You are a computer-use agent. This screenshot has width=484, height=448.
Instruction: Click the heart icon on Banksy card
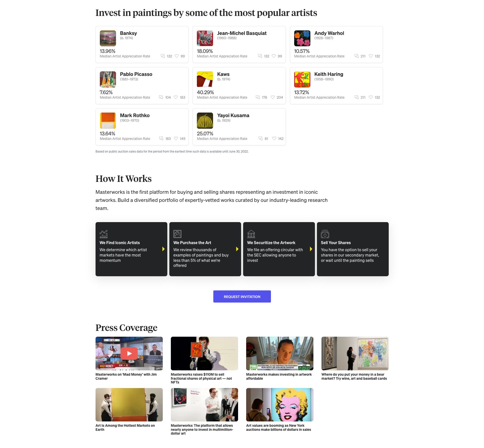tap(177, 56)
